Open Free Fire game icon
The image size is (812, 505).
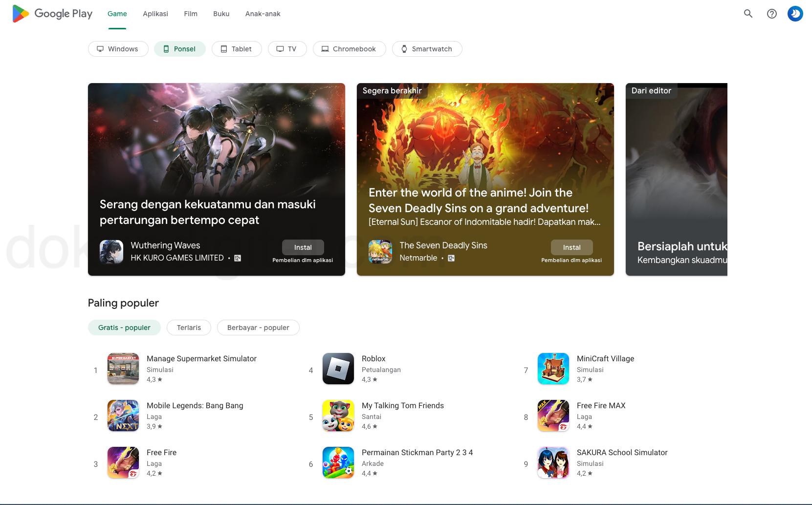tap(123, 462)
